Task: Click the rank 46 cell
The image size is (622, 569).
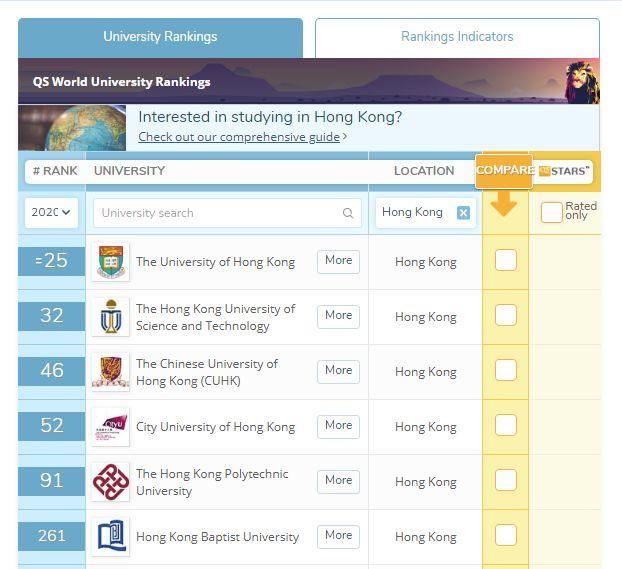Action: point(52,371)
